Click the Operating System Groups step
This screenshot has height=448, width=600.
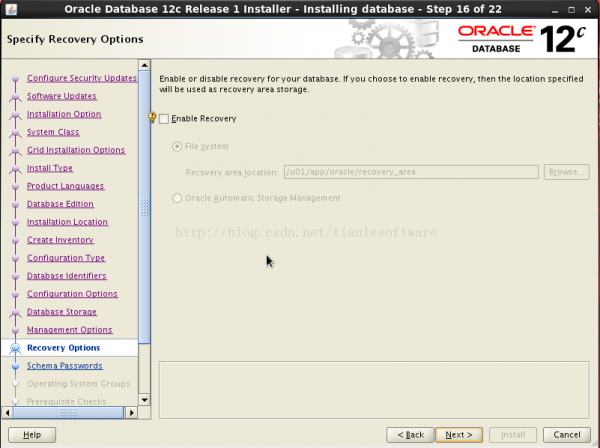(x=78, y=384)
